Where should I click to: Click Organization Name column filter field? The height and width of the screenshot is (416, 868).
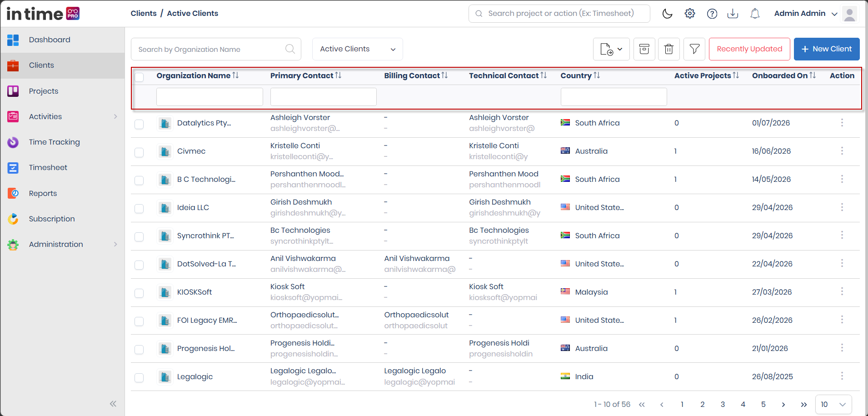[x=210, y=97]
